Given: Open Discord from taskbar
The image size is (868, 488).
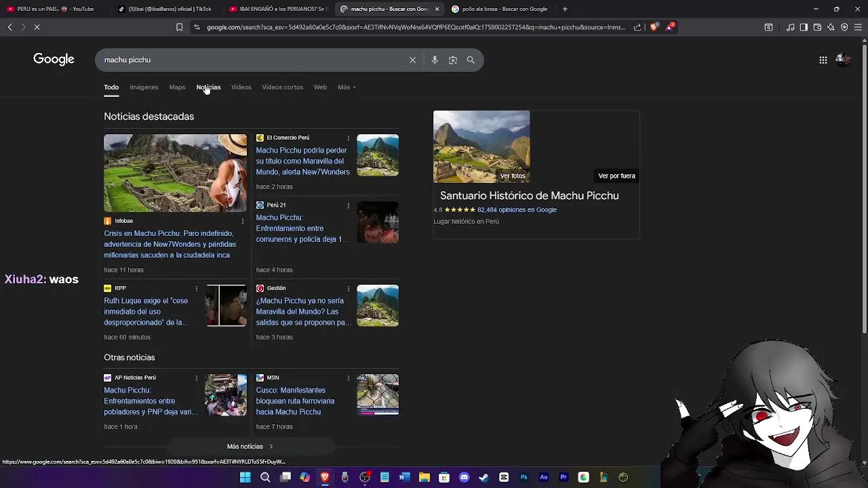Looking at the screenshot, I should [464, 477].
